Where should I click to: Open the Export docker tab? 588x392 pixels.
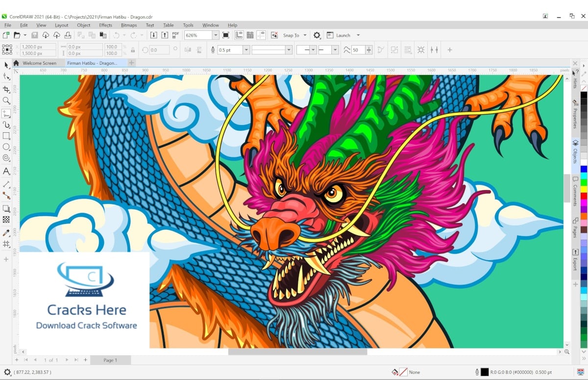pos(575,260)
